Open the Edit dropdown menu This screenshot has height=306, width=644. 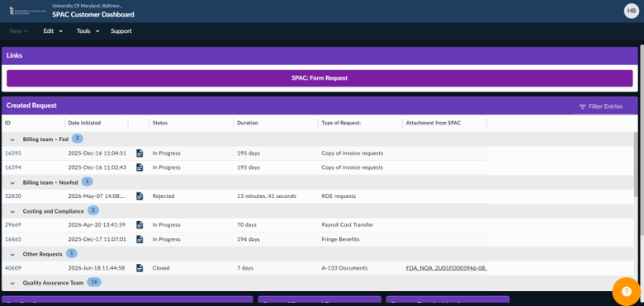pyautogui.click(x=53, y=31)
